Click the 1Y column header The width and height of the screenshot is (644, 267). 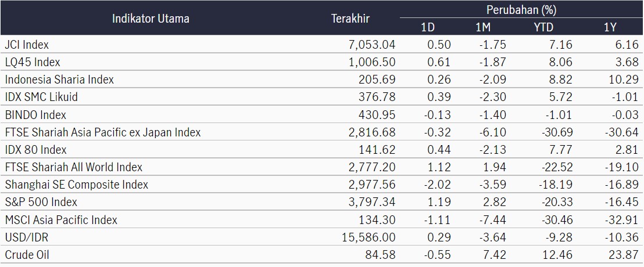click(x=610, y=27)
